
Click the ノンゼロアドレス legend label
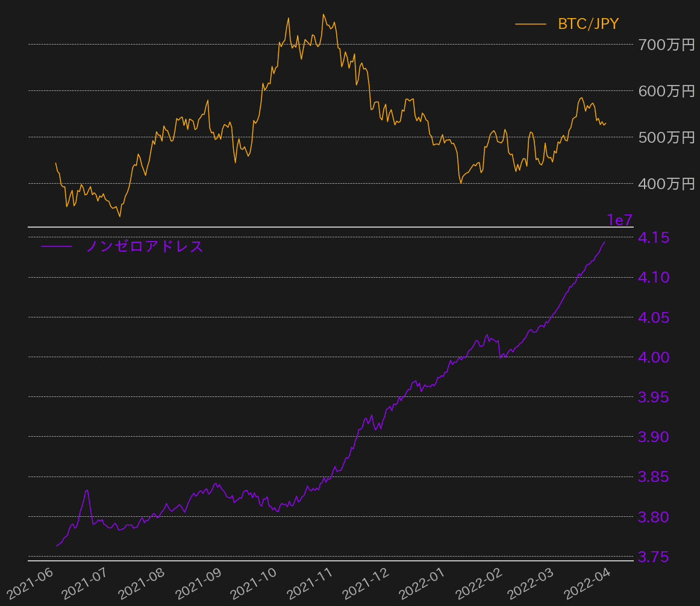click(x=145, y=246)
